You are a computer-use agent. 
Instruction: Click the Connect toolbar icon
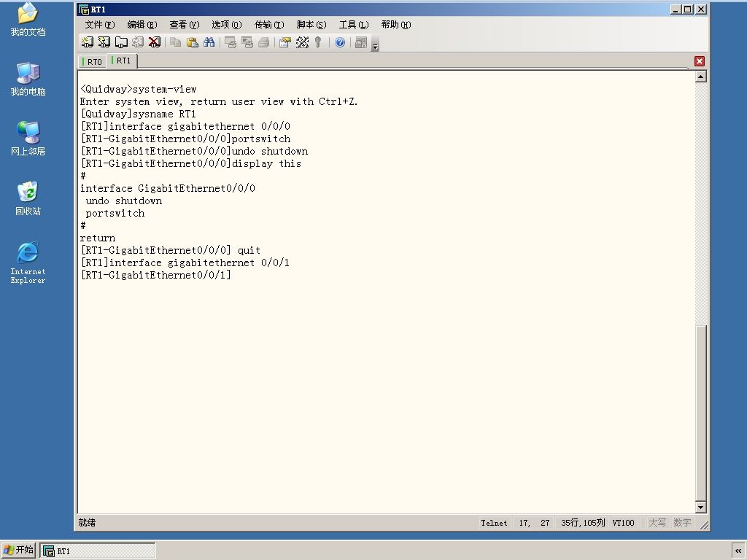coord(88,42)
